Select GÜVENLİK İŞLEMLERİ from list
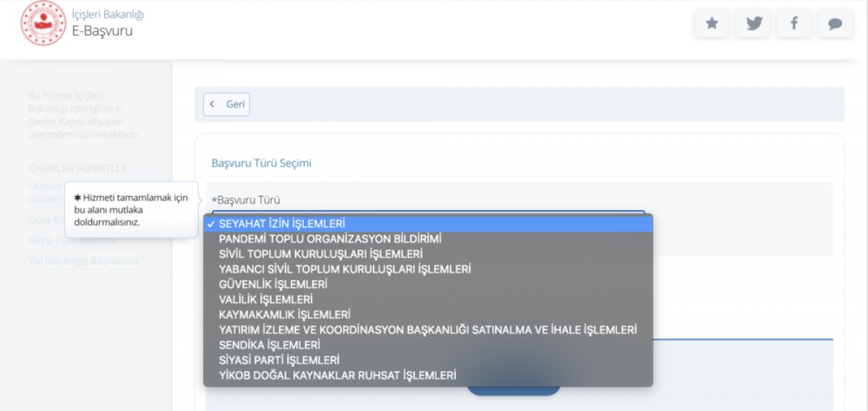This screenshot has height=411, width=868. 273,284
